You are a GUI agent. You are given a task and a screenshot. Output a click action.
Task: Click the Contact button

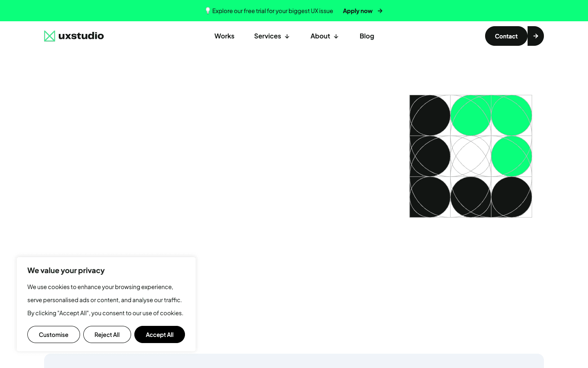coord(506,36)
